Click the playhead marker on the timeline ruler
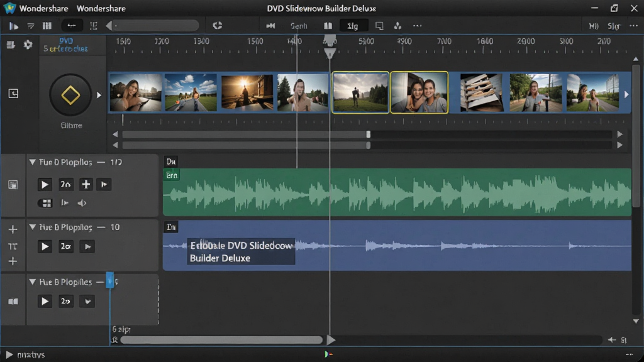The width and height of the screenshot is (644, 362). (330, 53)
